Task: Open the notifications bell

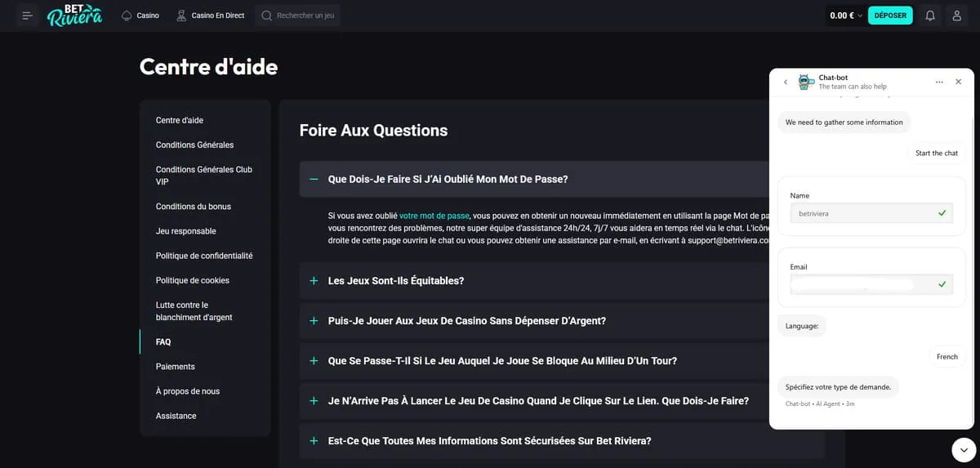Action: [929, 16]
